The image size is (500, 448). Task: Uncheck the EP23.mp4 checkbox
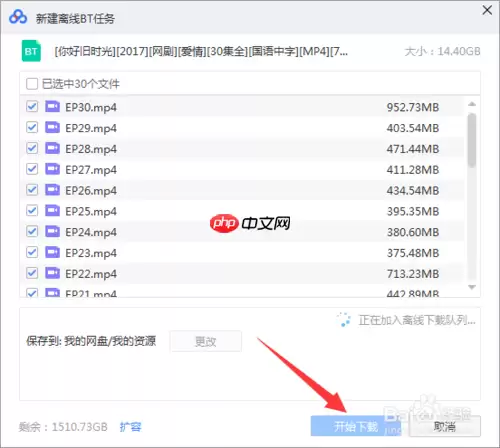[32, 252]
